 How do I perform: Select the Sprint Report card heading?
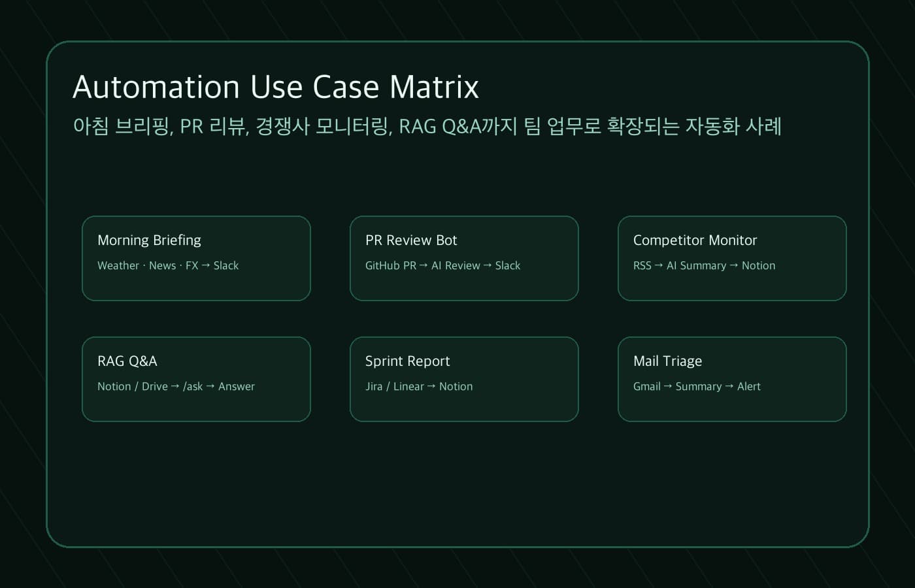tap(407, 361)
